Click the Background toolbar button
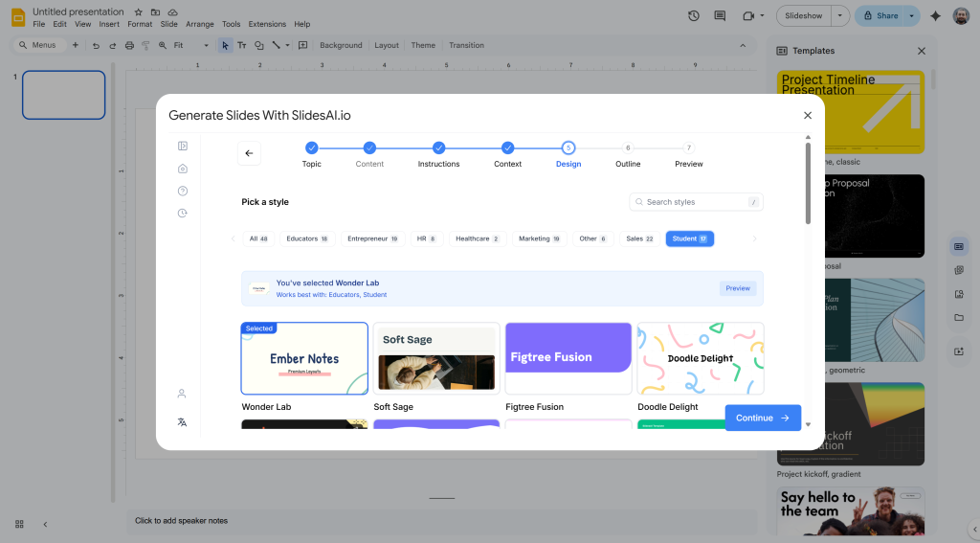This screenshot has width=980, height=543. point(341,45)
